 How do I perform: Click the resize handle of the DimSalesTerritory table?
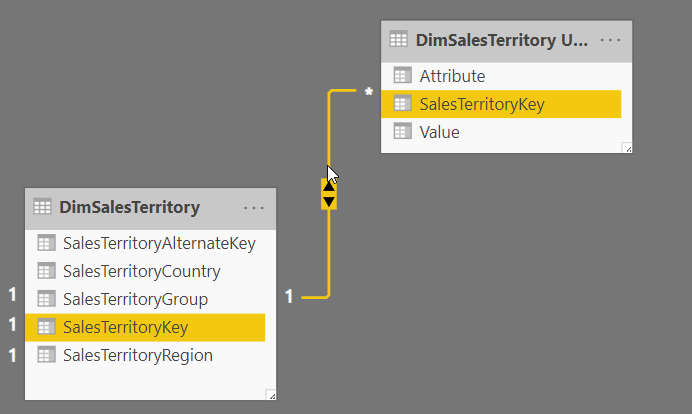point(270,395)
